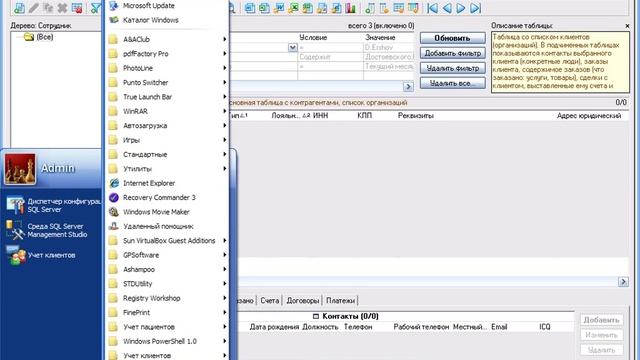Click the Excel icon with yellow star
This screenshot has height=360, width=640.
coord(293,8)
